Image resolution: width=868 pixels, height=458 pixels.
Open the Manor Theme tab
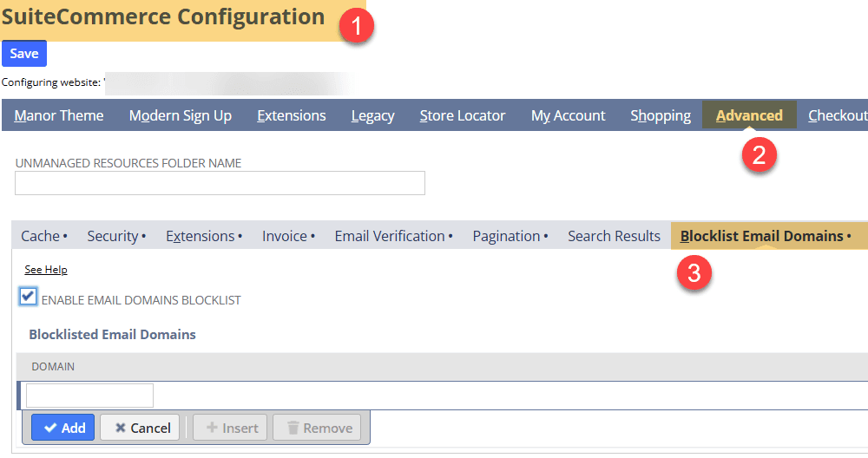pos(59,115)
